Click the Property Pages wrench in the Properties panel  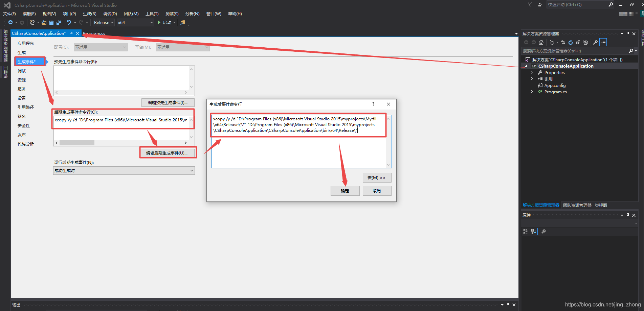(x=543, y=232)
